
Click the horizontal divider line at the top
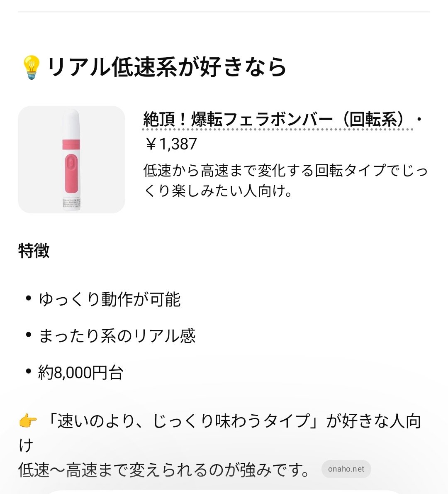224,12
